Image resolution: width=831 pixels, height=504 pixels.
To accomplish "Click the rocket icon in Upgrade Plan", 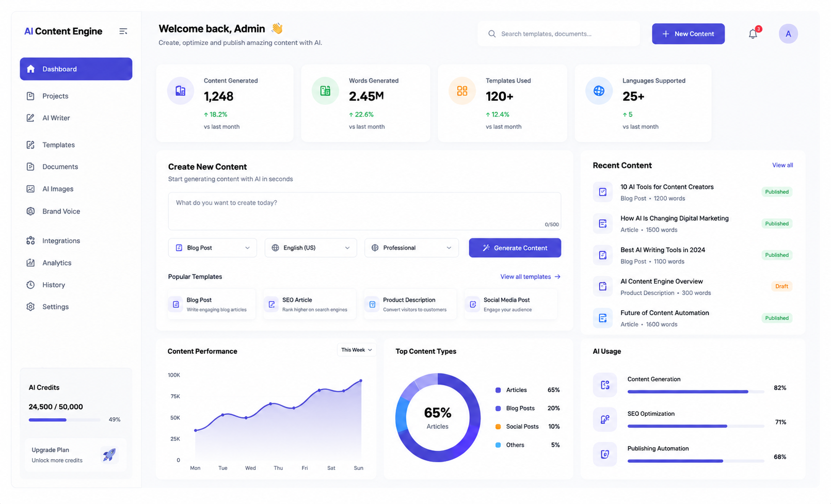I will pos(109,454).
